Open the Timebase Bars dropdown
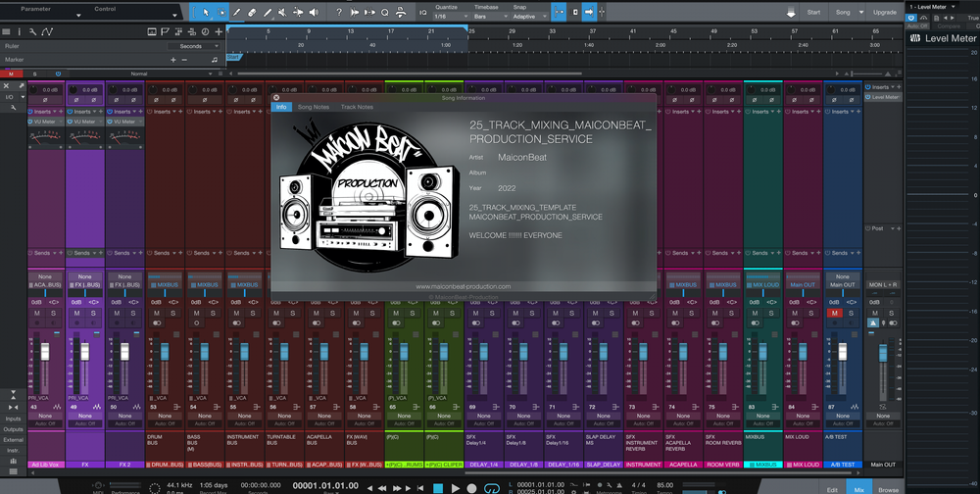This screenshot has height=494, width=980. [x=491, y=17]
